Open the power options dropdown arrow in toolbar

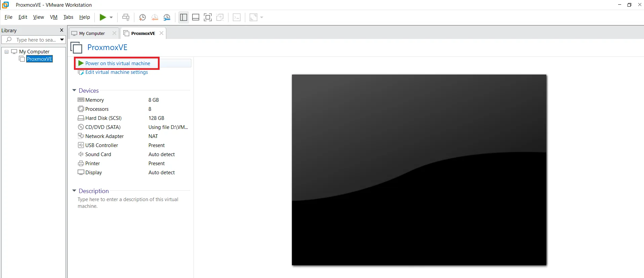point(111,17)
